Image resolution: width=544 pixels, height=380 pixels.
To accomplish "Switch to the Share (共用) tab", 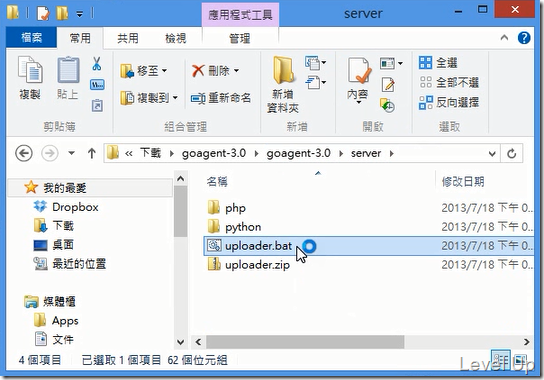I will coord(128,38).
